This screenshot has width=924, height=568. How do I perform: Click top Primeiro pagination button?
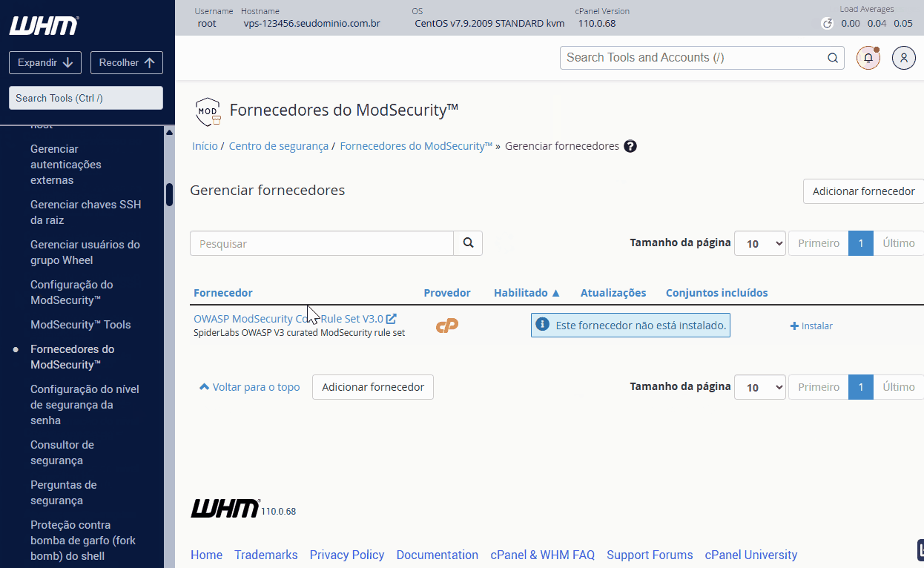[x=819, y=243]
